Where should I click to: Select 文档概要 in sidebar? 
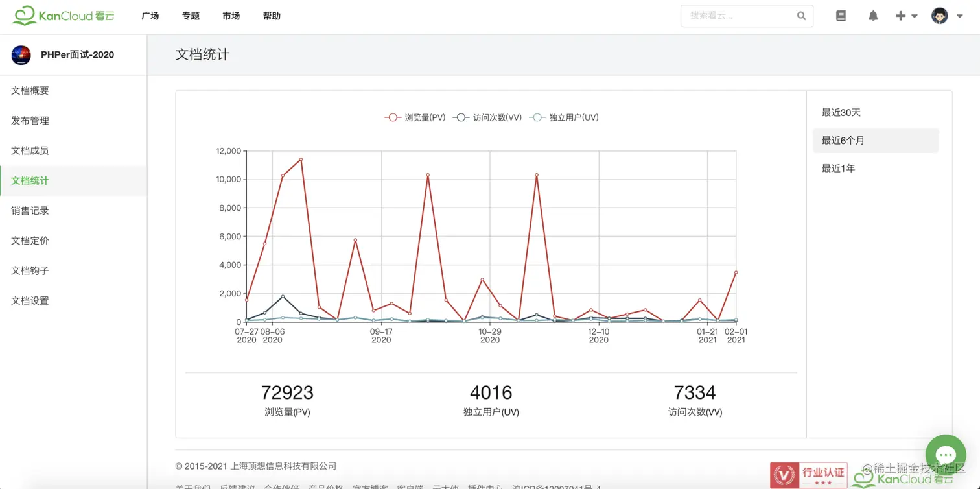(73, 91)
